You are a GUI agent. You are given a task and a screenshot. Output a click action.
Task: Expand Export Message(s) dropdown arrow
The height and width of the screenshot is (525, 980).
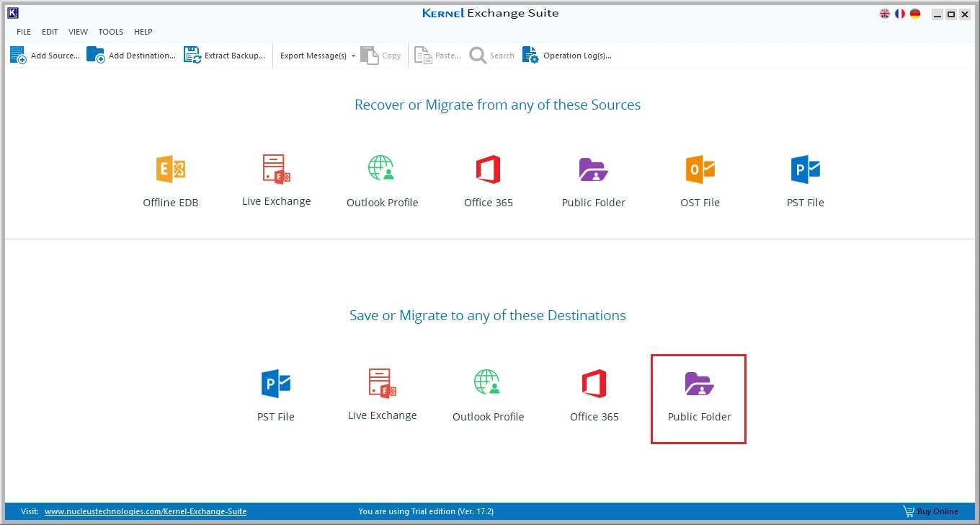[353, 56]
